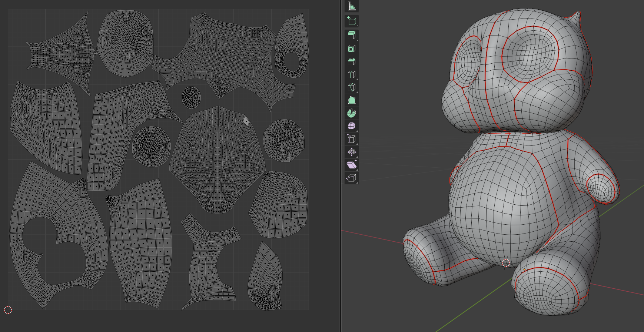Image resolution: width=644 pixels, height=332 pixels.
Task: Select the Inset Faces tool
Action: 351,48
